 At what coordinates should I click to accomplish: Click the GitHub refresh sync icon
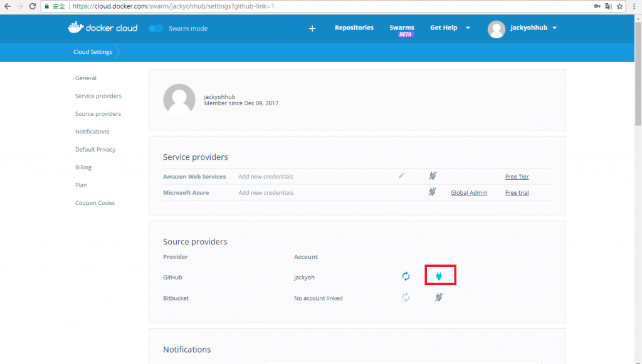click(x=406, y=276)
